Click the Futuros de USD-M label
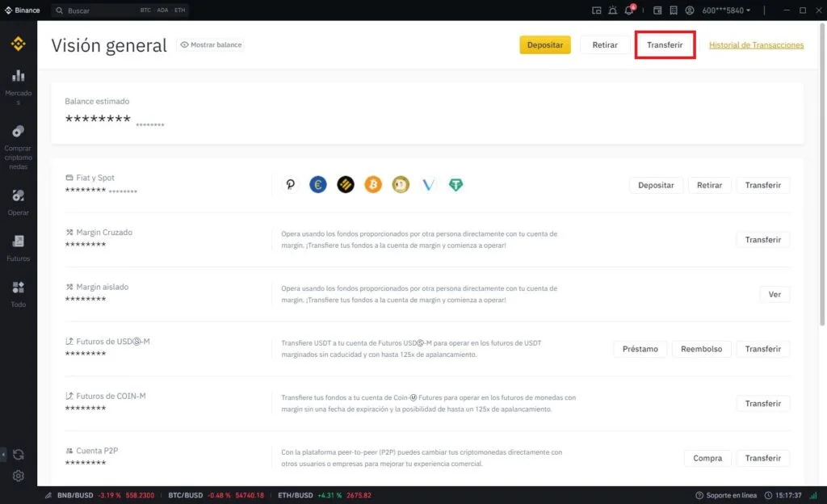 point(113,341)
